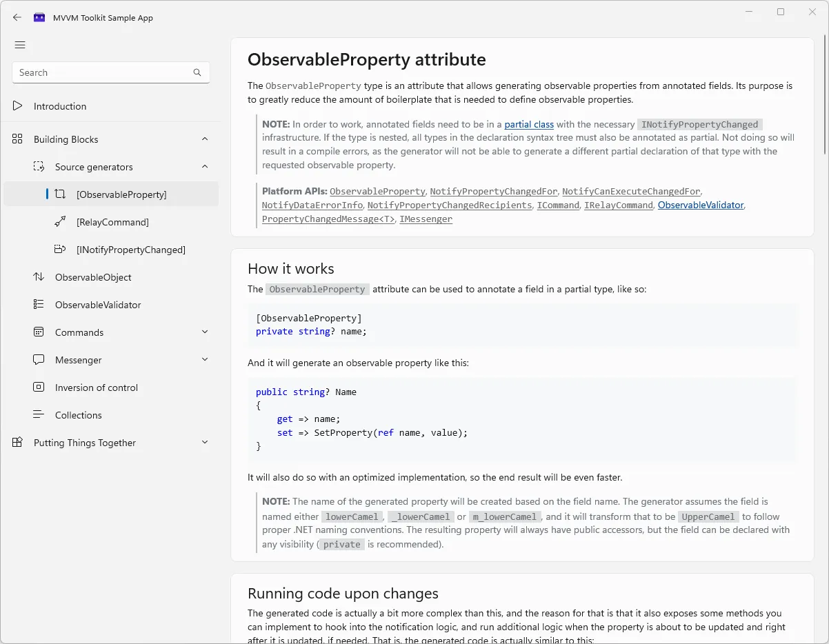Open the PropertyChangedMessage<T> API link

point(328,219)
